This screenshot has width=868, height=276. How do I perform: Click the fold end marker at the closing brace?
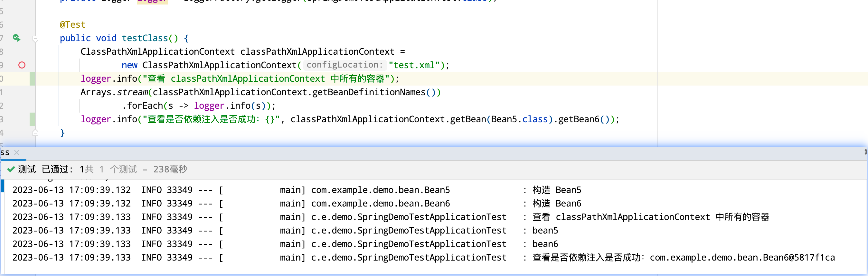tap(35, 133)
